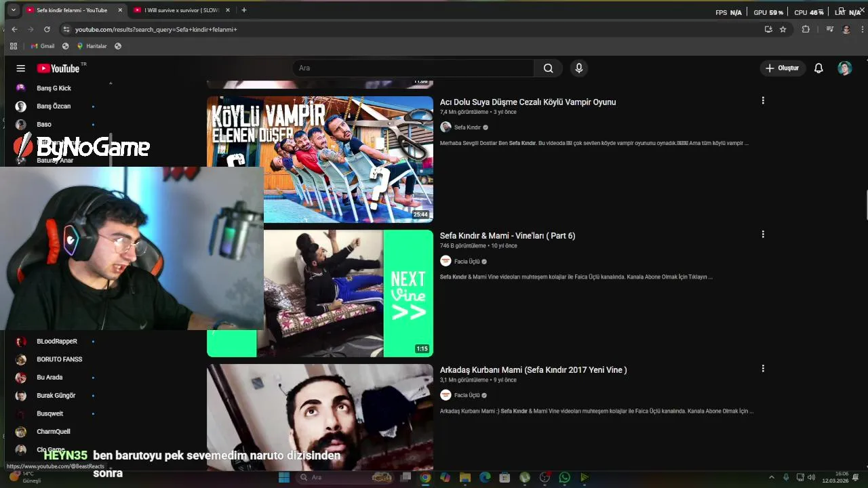Open more options for Köylü Vampir video

coord(763,100)
